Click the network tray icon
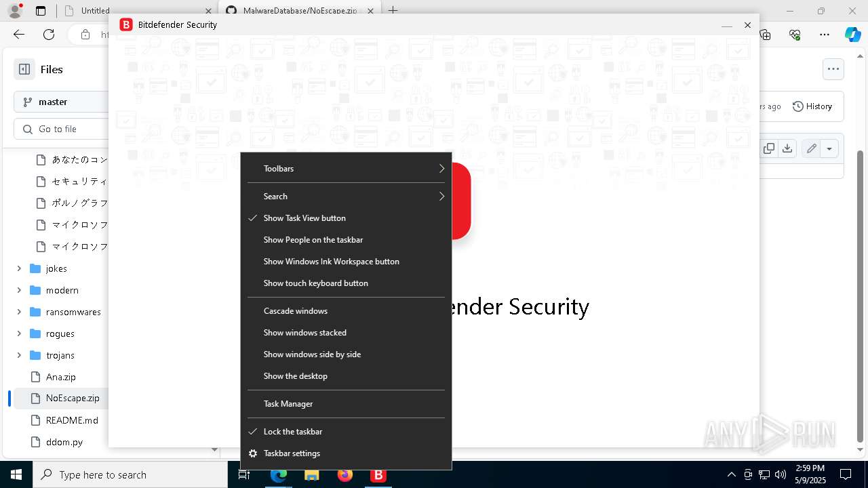 coord(764,474)
